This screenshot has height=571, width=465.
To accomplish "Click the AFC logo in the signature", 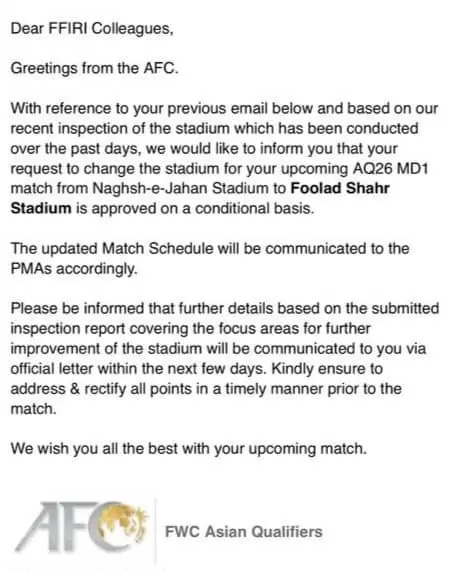I will point(81,527).
